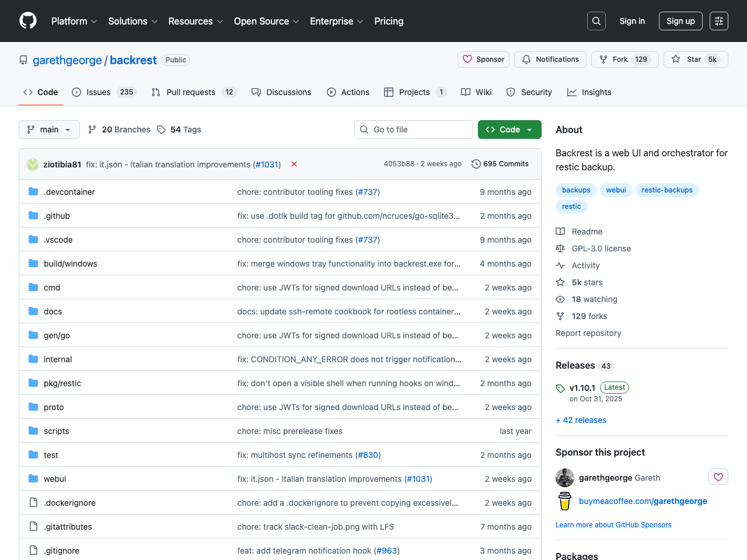Open the search magnifier icon in header
Viewport: 747px width, 560px height.
point(596,21)
